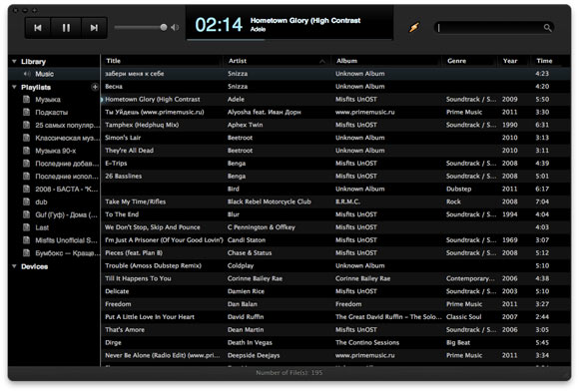
Task: Select the track That's Amore
Action: [335, 329]
